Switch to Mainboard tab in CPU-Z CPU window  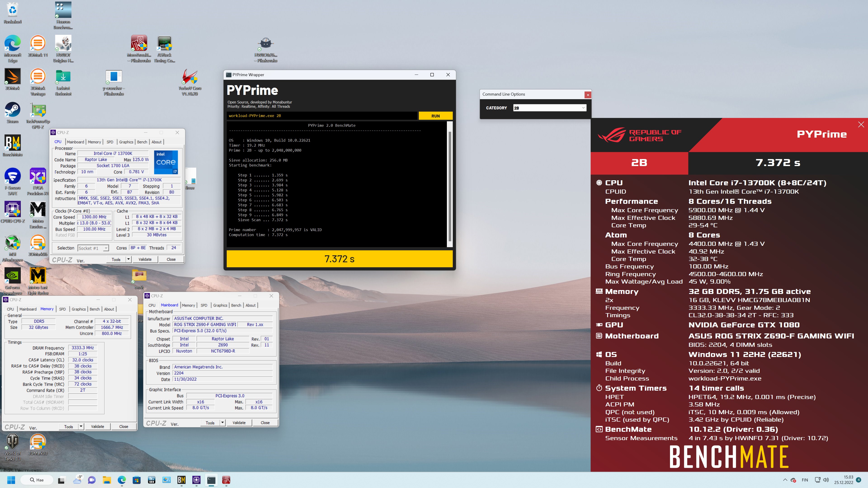75,142
